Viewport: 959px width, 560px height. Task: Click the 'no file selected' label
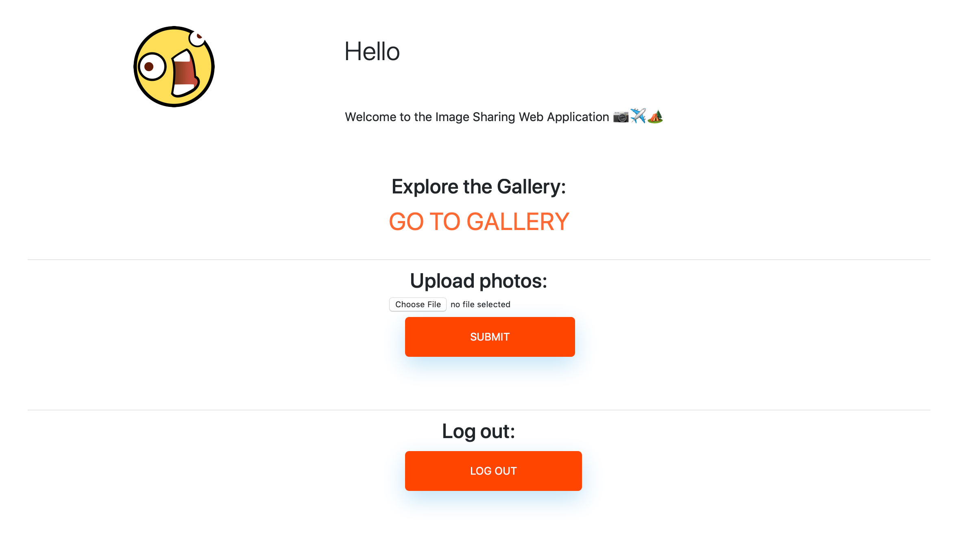click(480, 304)
